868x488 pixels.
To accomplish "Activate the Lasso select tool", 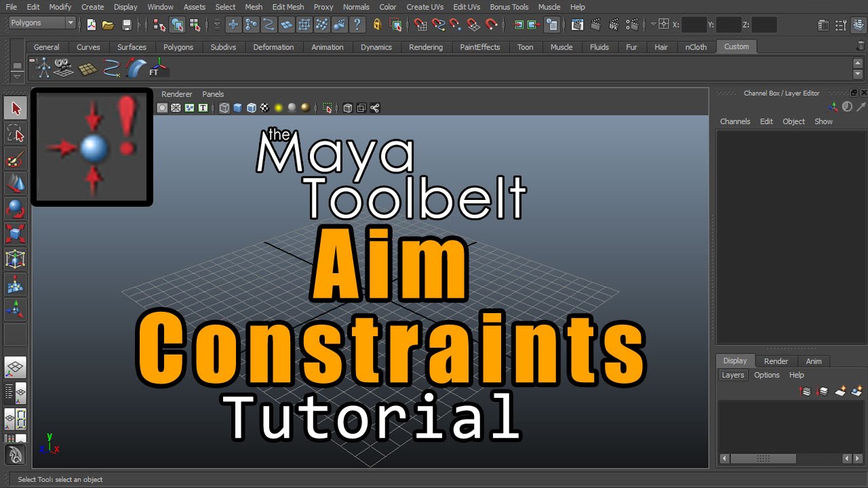I will click(x=16, y=134).
